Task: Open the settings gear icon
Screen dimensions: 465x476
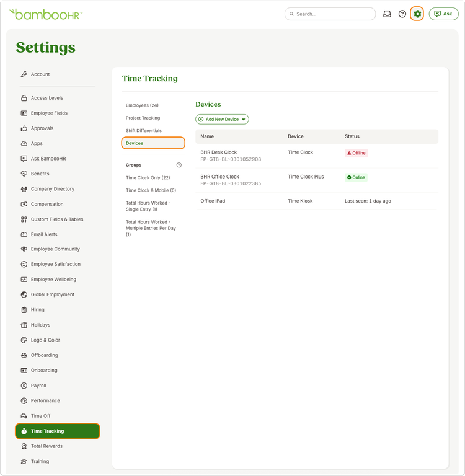Action: point(417,14)
